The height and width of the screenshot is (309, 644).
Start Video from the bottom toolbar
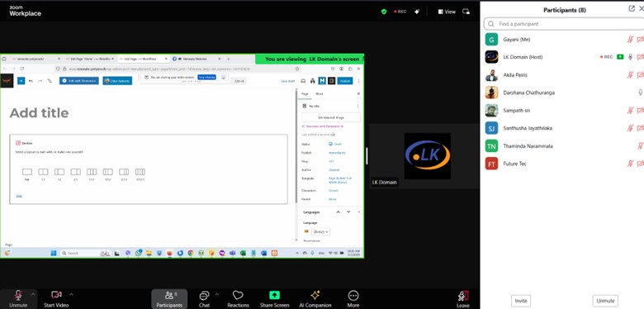(56, 299)
